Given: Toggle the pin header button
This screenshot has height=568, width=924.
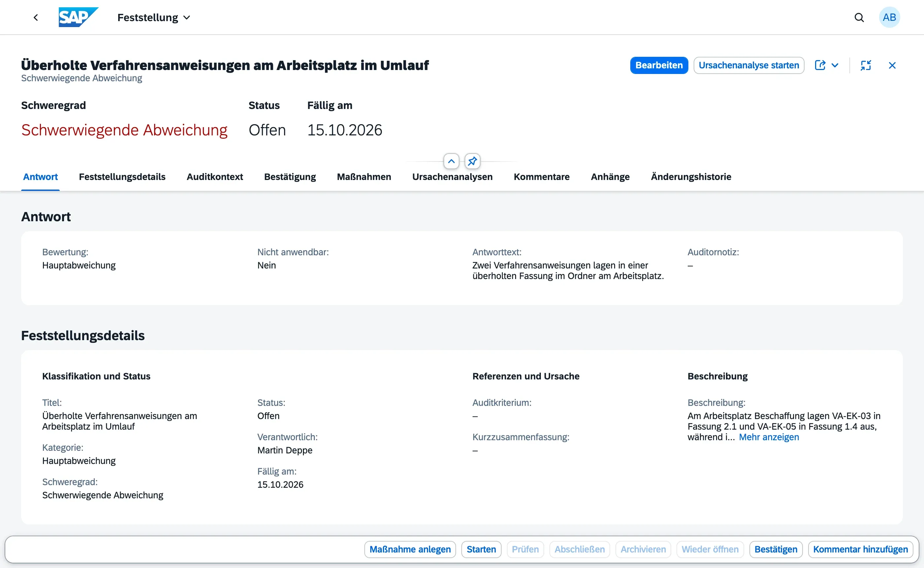Looking at the screenshot, I should pos(472,161).
